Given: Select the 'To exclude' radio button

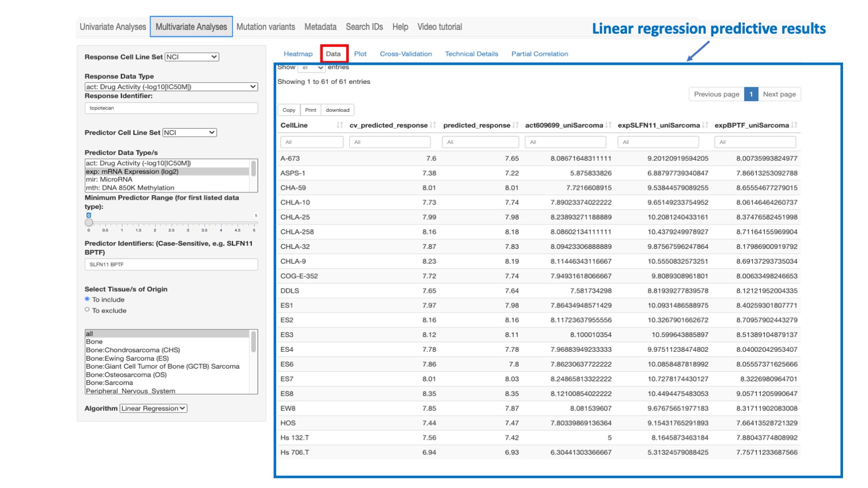Looking at the screenshot, I should tap(88, 310).
